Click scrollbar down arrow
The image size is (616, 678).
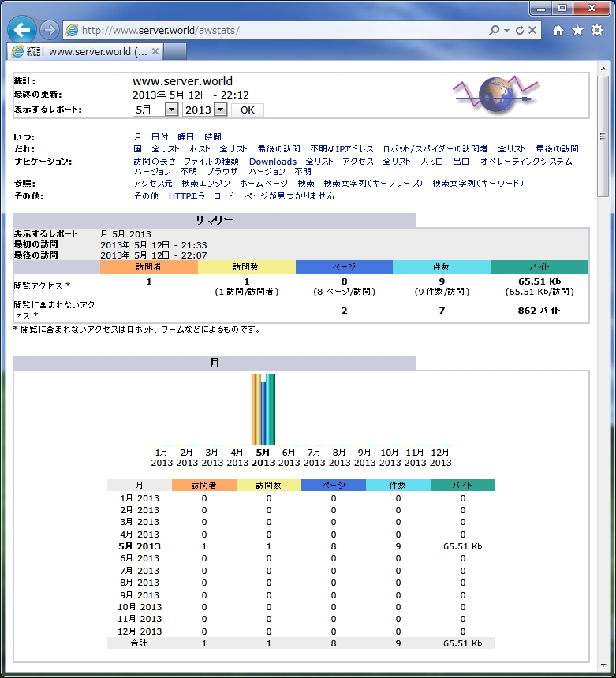pyautogui.click(x=603, y=665)
